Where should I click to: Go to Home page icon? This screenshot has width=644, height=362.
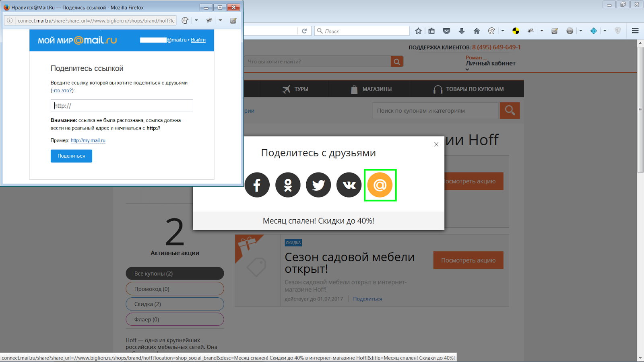click(477, 31)
